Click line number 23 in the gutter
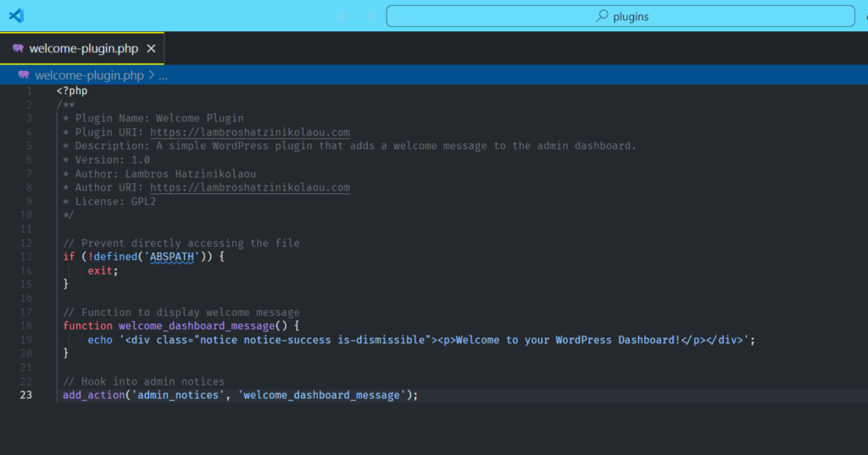The height and width of the screenshot is (455, 868). point(28,395)
